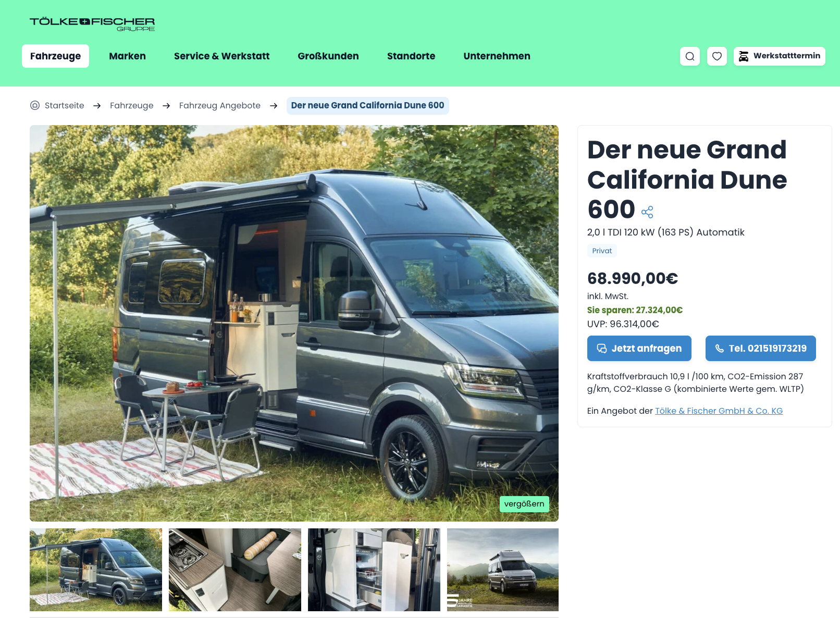Open the Großkunden navigation item

(328, 56)
